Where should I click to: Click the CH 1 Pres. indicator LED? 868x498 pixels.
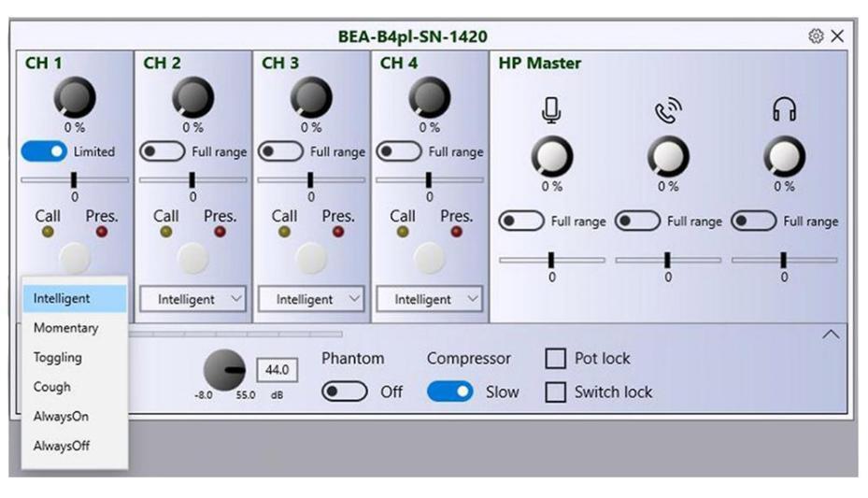pyautogui.click(x=101, y=232)
